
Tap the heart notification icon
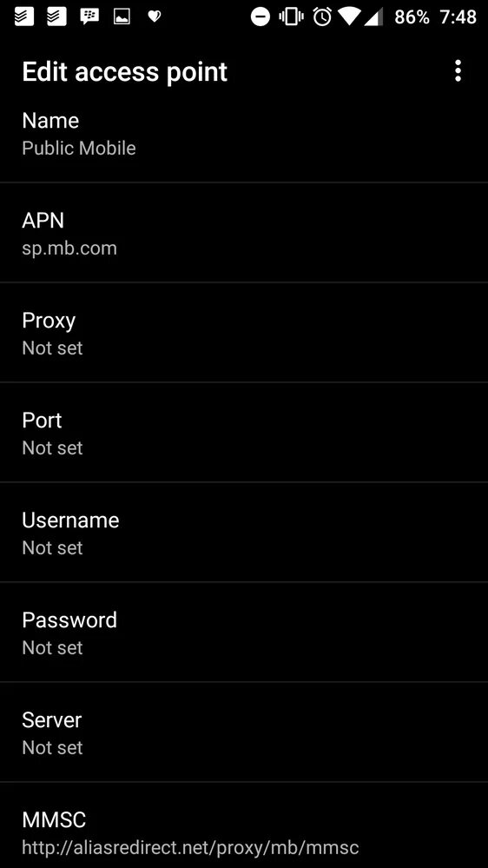(x=155, y=17)
